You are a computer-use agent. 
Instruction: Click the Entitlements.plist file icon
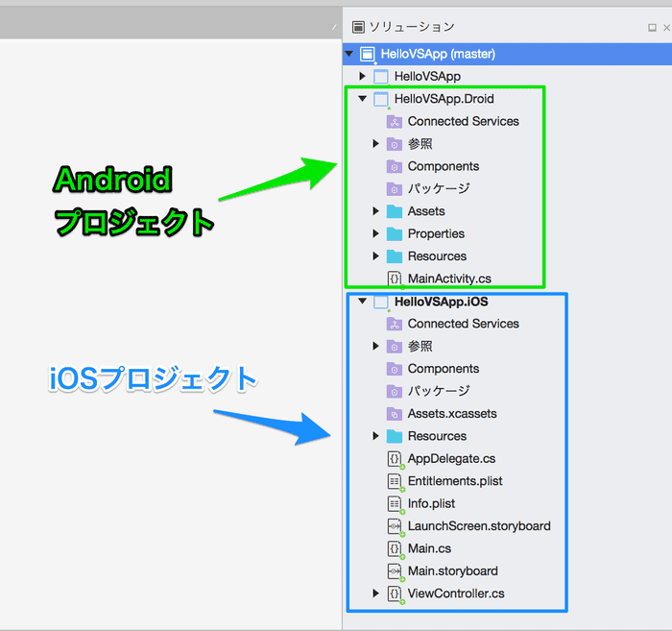(x=394, y=481)
